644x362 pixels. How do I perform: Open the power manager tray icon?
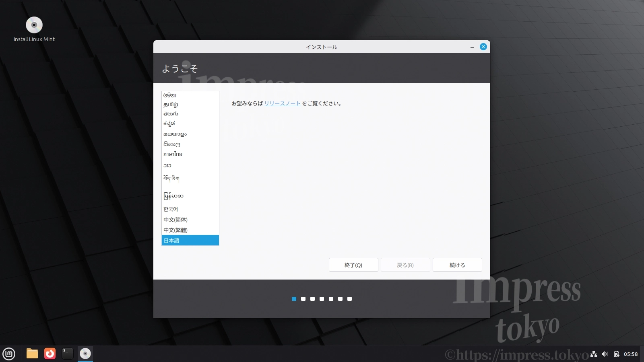click(616, 354)
